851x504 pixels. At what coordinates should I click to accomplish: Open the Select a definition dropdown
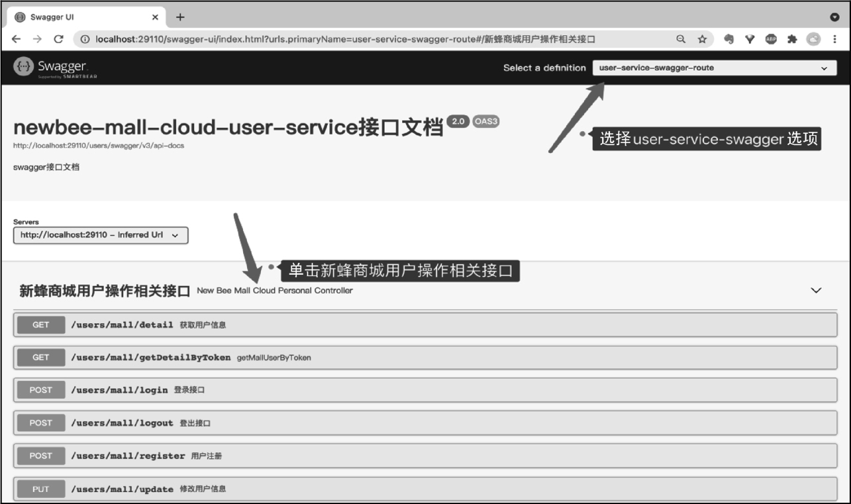[x=715, y=68]
